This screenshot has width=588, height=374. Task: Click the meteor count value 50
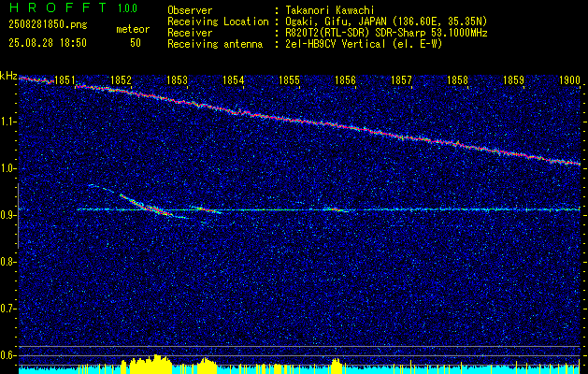135,43
